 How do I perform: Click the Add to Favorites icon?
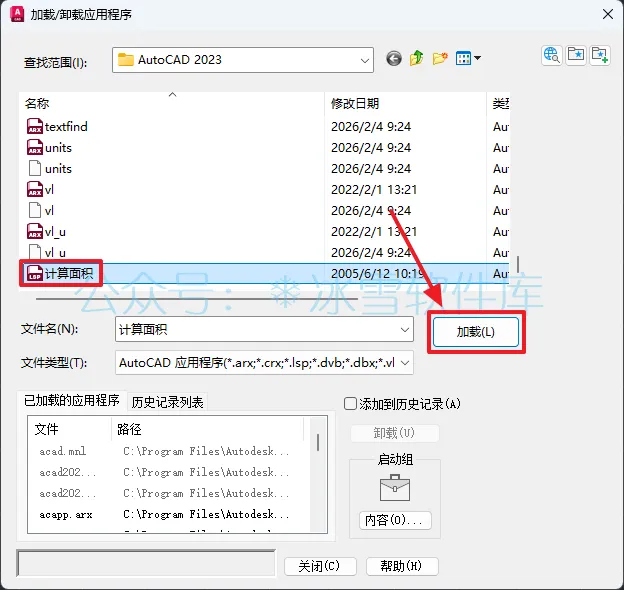(x=600, y=55)
